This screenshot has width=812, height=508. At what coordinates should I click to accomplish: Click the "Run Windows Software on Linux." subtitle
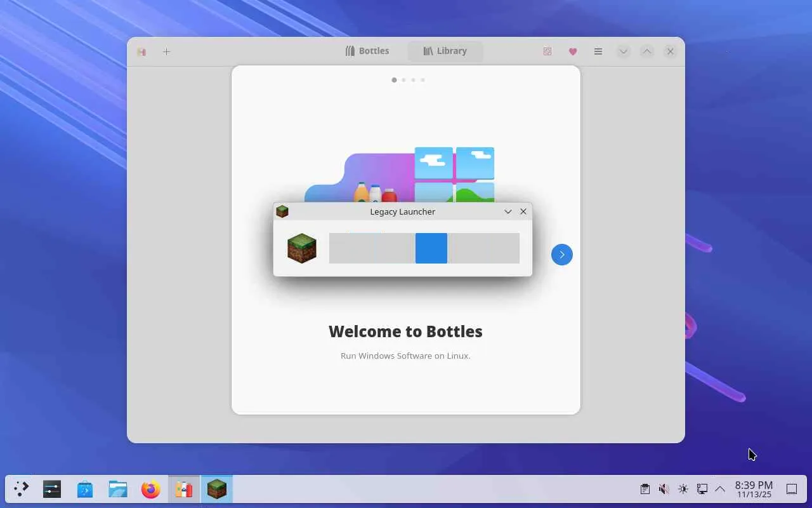pos(405,356)
